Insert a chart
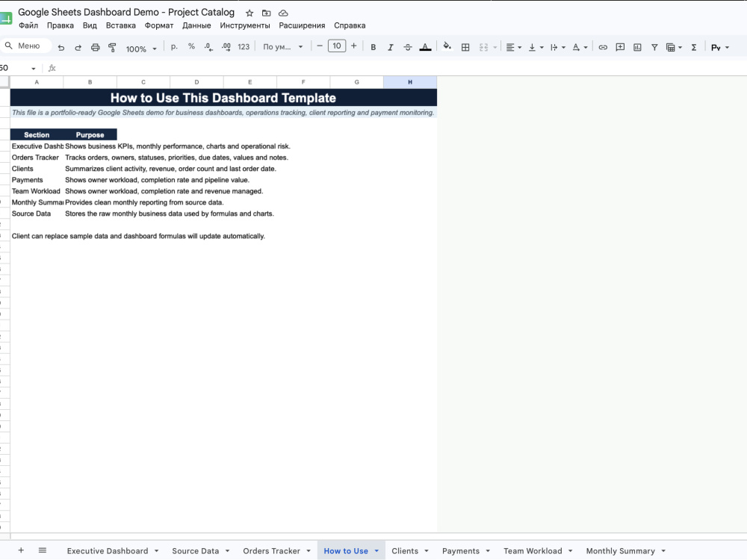The image size is (747, 560). coord(637,47)
